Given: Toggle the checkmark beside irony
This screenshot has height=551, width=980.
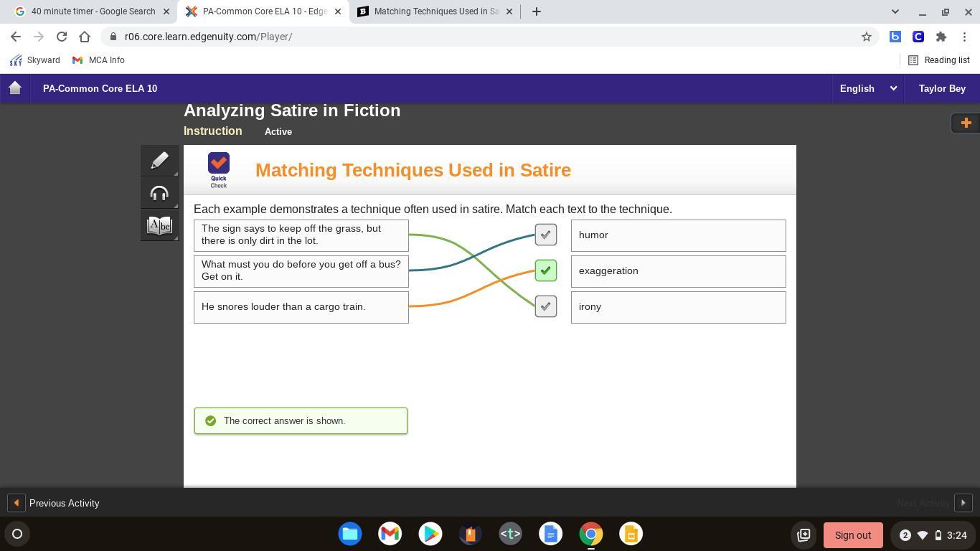Looking at the screenshot, I should (546, 306).
